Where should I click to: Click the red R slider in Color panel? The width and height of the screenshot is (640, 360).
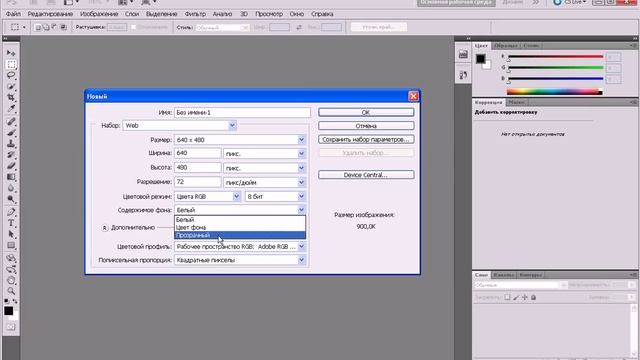click(x=556, y=57)
